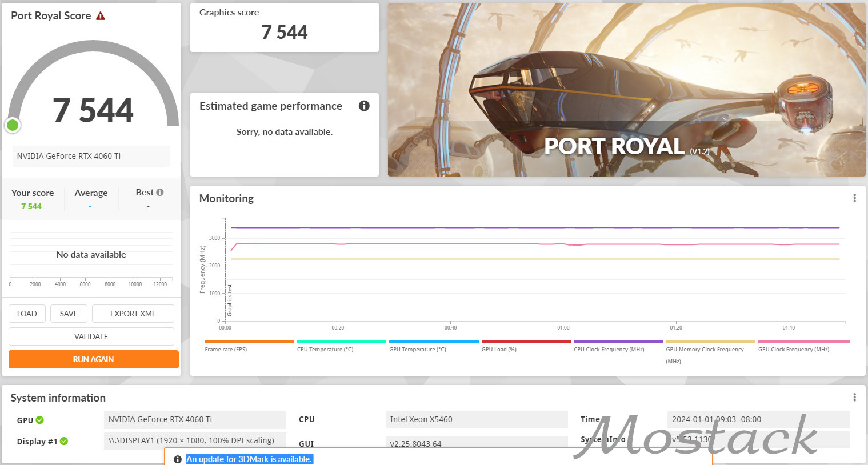Click the Best column label

(x=145, y=193)
